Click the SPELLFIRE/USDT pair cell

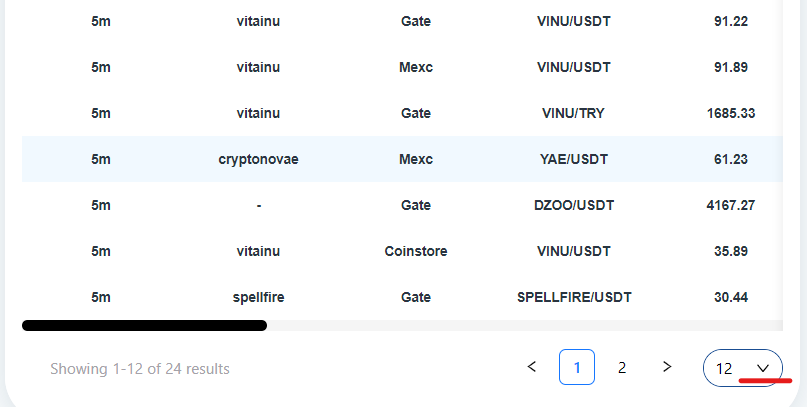(x=574, y=297)
